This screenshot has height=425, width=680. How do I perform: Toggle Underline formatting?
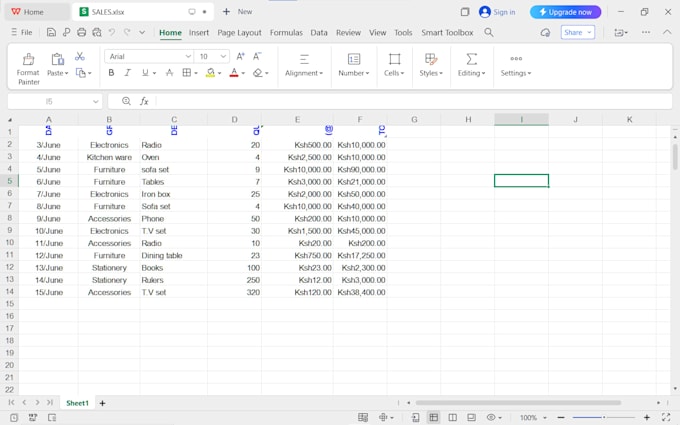[145, 73]
